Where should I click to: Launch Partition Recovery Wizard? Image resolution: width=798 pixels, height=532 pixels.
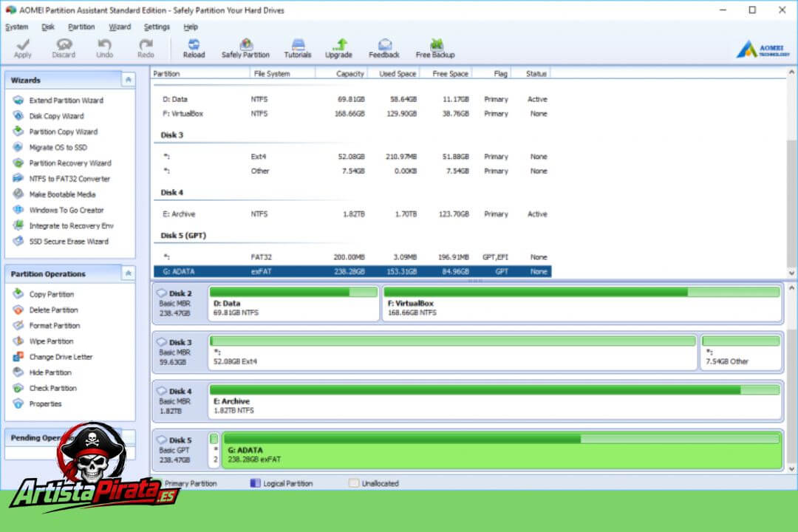(62, 163)
